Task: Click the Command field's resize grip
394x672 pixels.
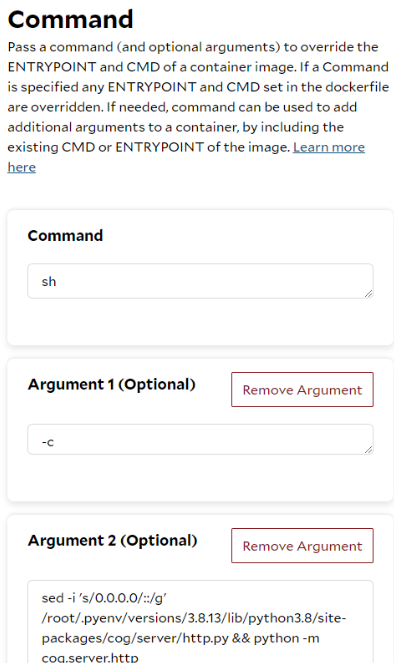Action: pos(368,294)
